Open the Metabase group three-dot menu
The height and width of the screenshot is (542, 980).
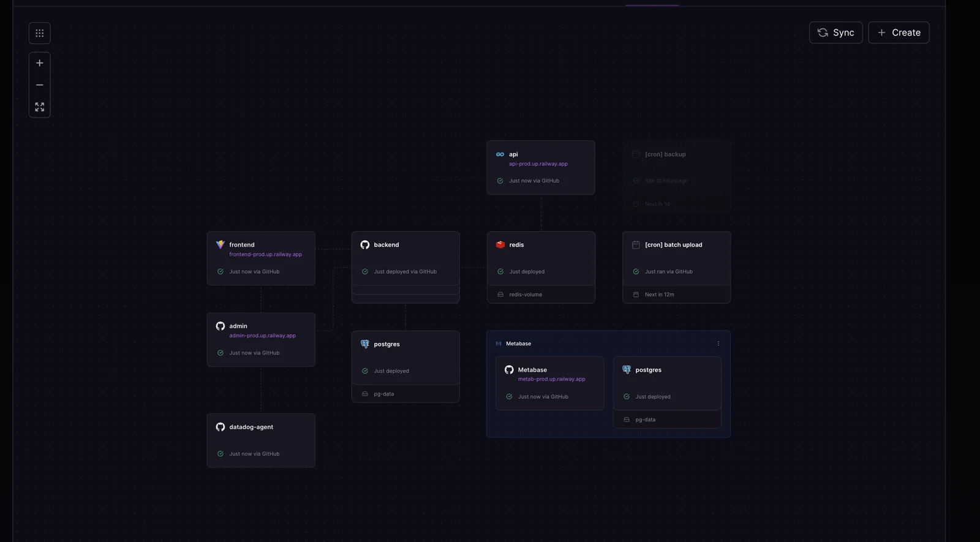click(x=718, y=344)
